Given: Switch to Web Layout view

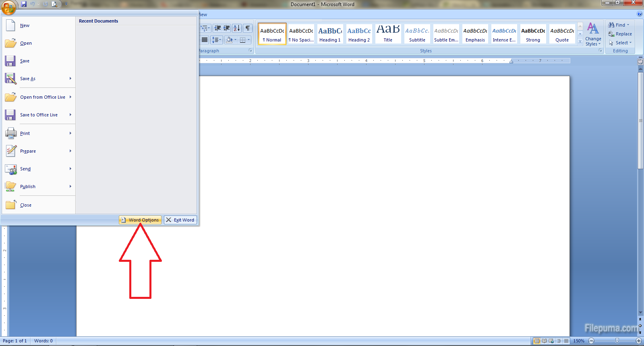Looking at the screenshot, I should (x=551, y=341).
